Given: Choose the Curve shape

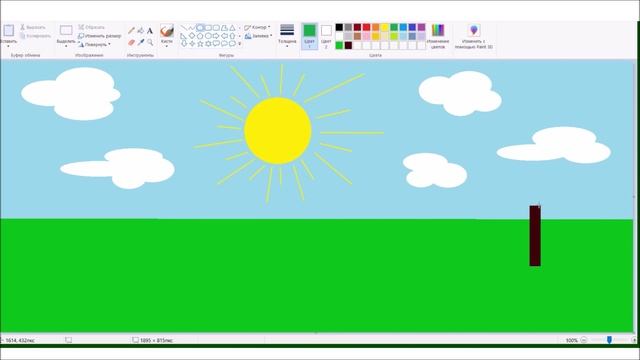Looking at the screenshot, I should (191, 28).
